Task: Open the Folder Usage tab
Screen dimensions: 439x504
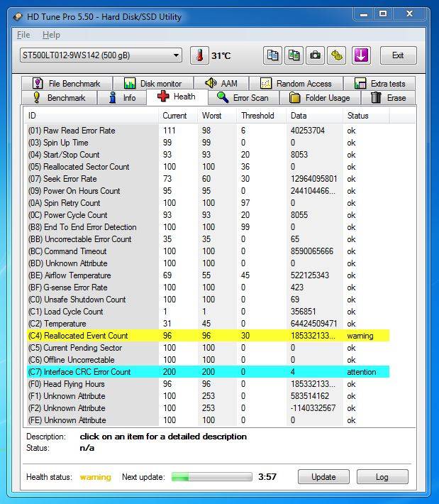Action: pyautogui.click(x=320, y=98)
